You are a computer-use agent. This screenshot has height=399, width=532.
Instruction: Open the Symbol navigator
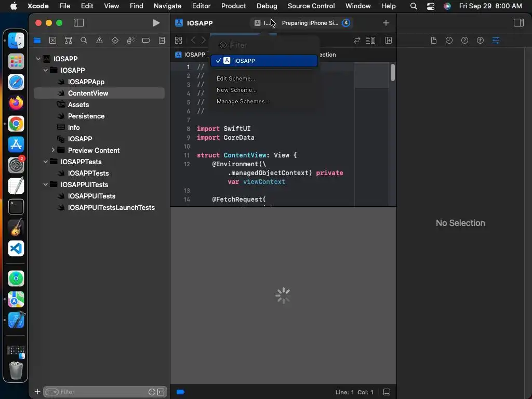point(68,41)
